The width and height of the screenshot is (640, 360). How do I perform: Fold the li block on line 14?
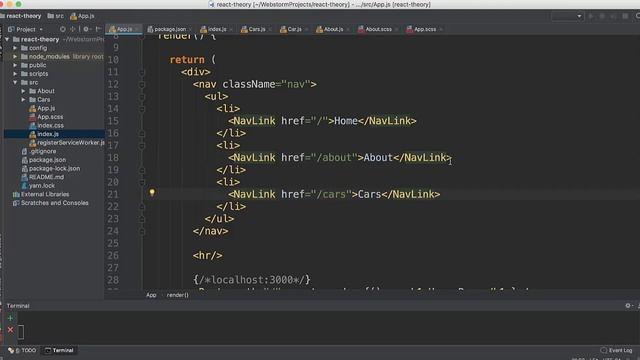142,109
